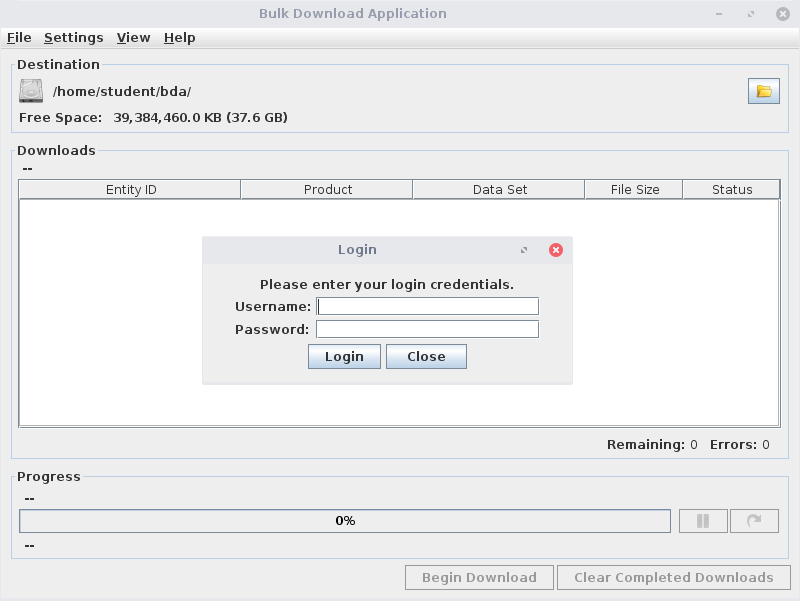This screenshot has width=800, height=601.
Task: Click the 0% download progress bar
Action: [x=345, y=521]
